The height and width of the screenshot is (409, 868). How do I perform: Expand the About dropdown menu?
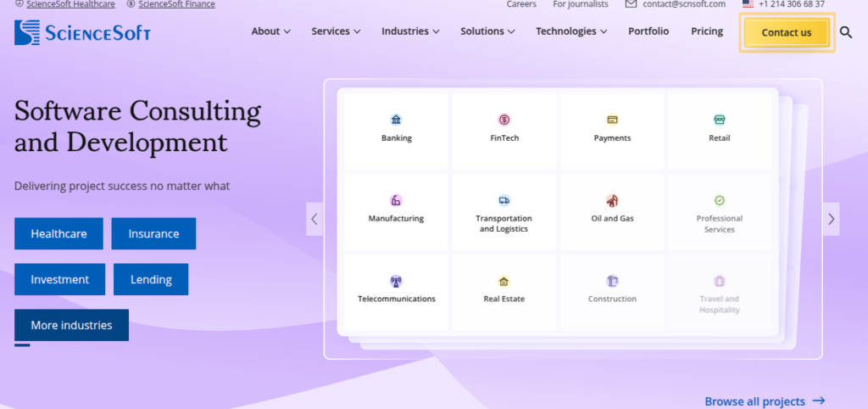[270, 31]
